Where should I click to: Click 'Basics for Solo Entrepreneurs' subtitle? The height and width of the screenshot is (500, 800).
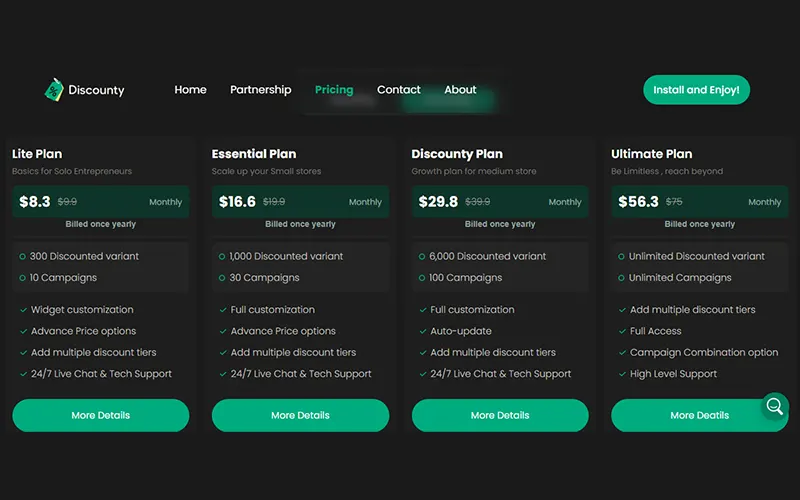point(72,171)
